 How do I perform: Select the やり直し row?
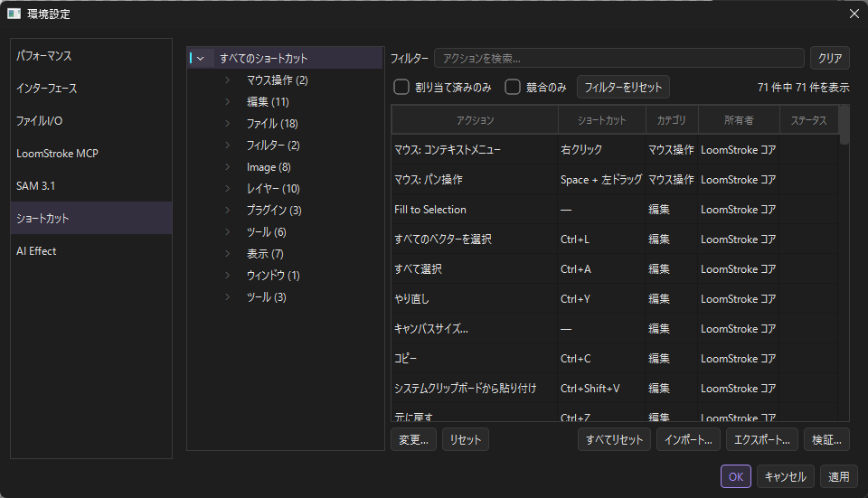615,299
